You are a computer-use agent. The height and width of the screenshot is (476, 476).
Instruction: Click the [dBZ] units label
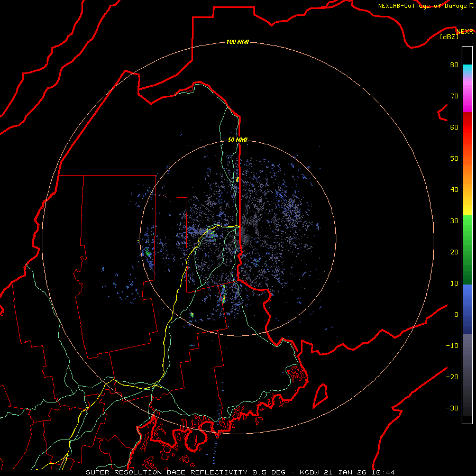[x=449, y=37]
